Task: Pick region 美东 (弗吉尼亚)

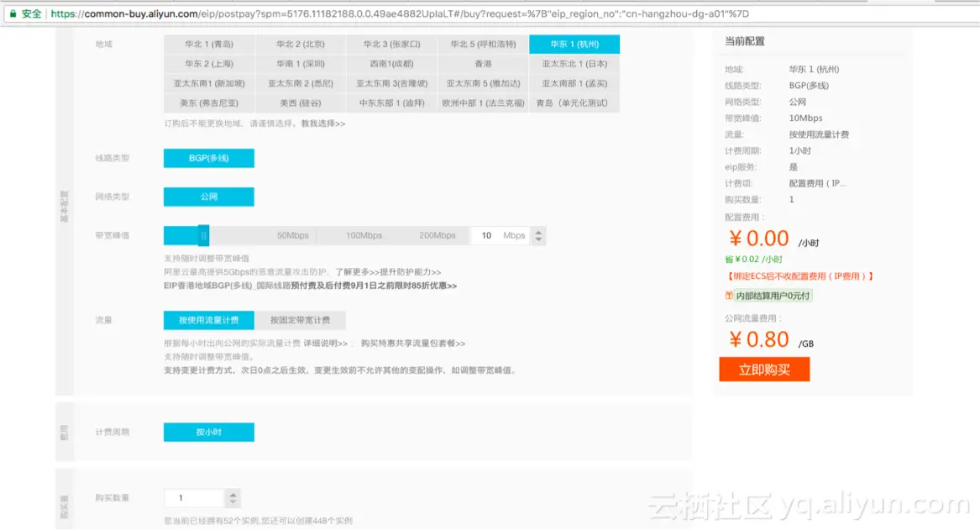Action: (209, 103)
